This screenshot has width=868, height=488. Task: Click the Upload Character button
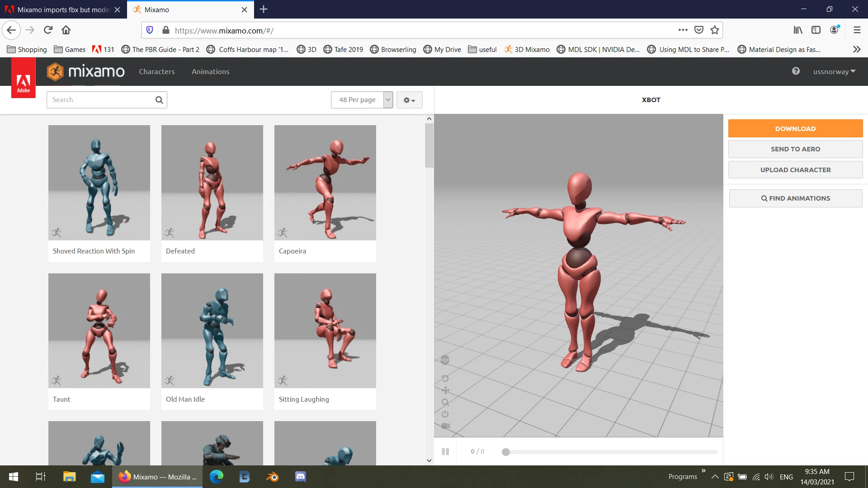[x=795, y=170]
